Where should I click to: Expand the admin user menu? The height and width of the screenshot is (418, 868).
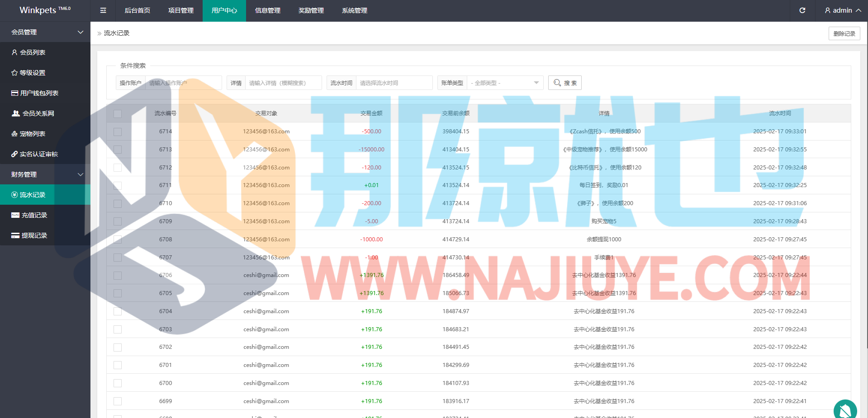point(843,10)
